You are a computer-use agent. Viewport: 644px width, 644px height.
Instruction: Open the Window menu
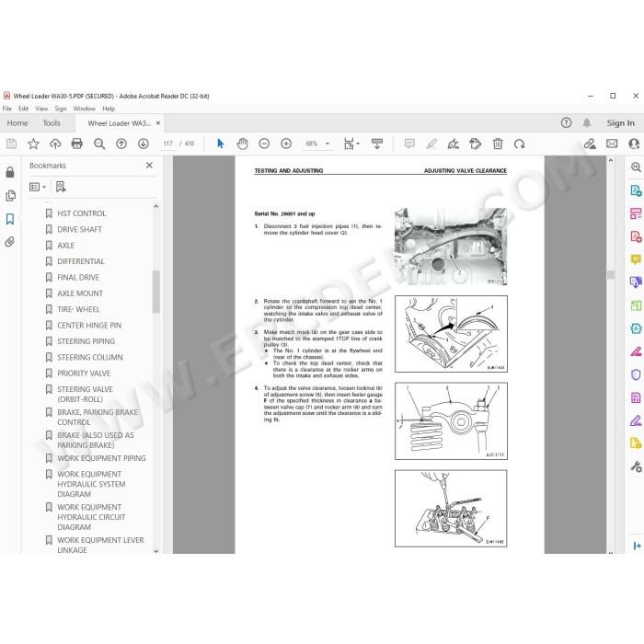coord(85,109)
